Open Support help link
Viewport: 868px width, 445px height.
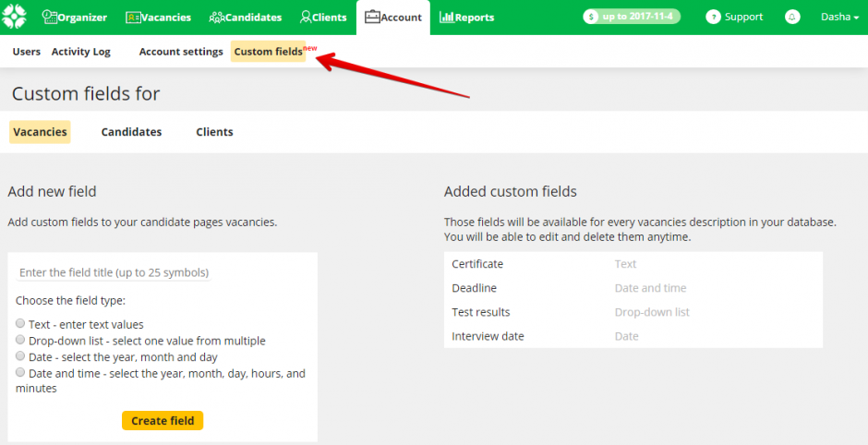click(735, 18)
